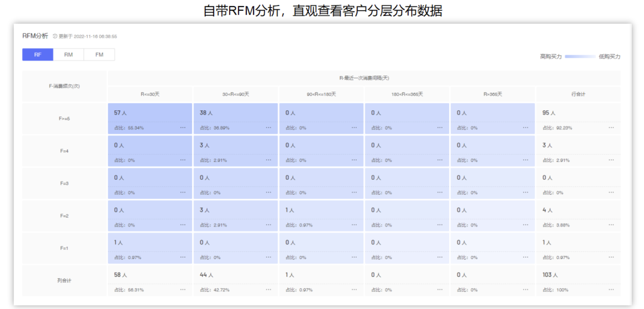Click the F=2 row header
Screen dimensions: 644x309
click(x=64, y=216)
